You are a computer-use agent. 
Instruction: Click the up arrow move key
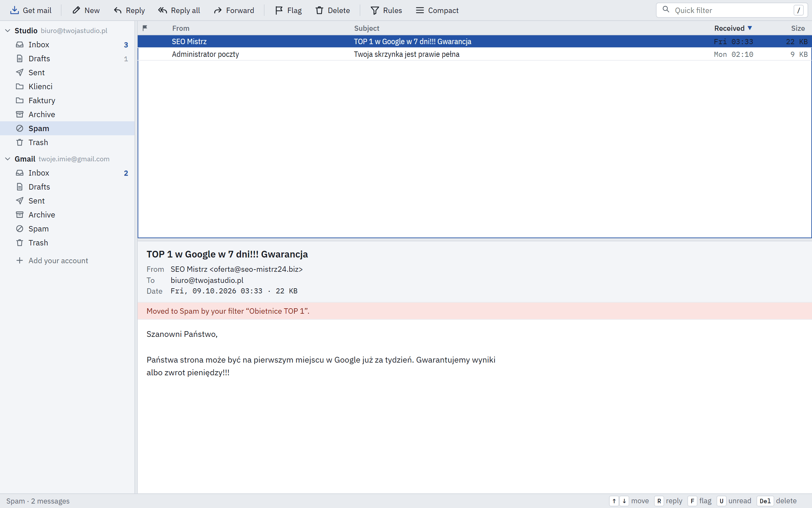tap(614, 501)
